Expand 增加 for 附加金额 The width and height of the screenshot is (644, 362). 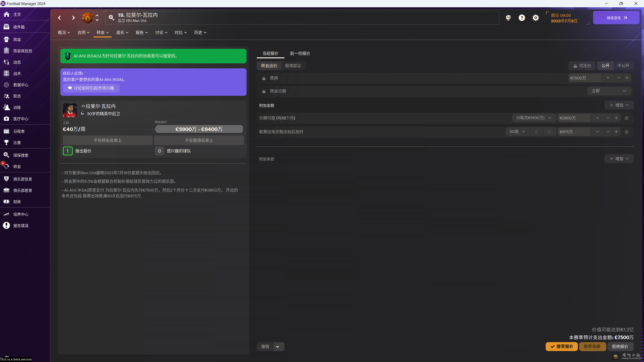pos(619,105)
